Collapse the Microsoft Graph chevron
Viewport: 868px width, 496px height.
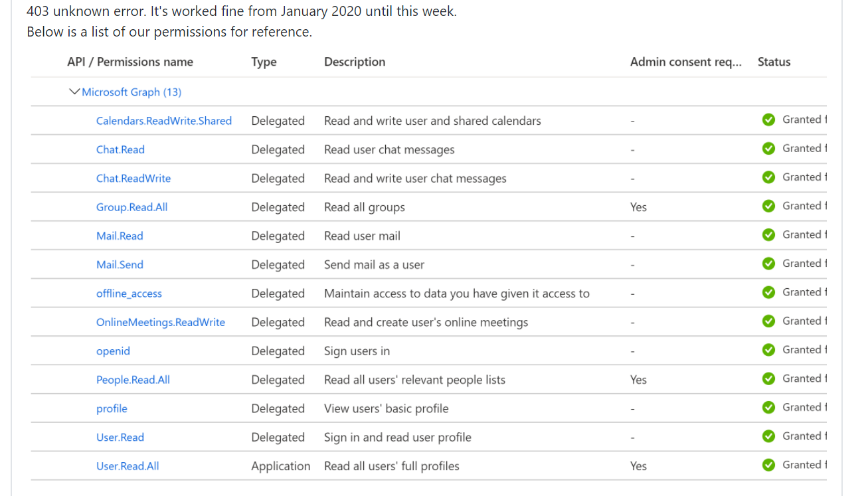(74, 92)
